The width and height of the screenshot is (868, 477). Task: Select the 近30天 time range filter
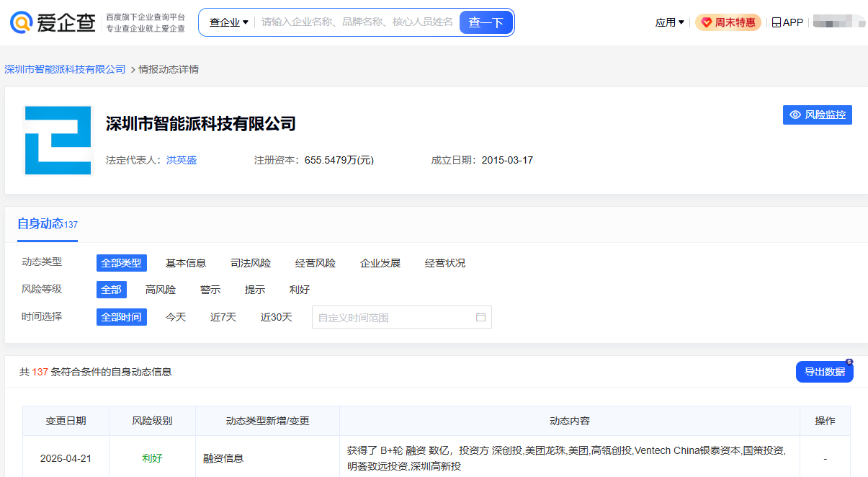coord(275,316)
